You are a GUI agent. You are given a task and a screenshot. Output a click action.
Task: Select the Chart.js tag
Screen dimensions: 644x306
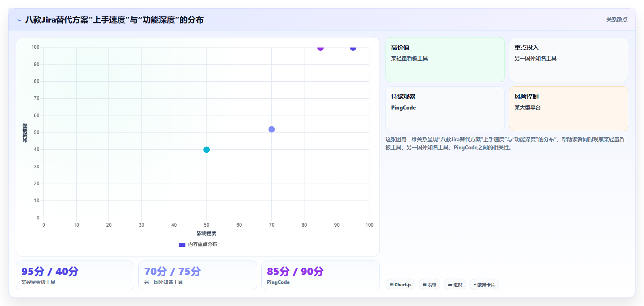(400, 285)
